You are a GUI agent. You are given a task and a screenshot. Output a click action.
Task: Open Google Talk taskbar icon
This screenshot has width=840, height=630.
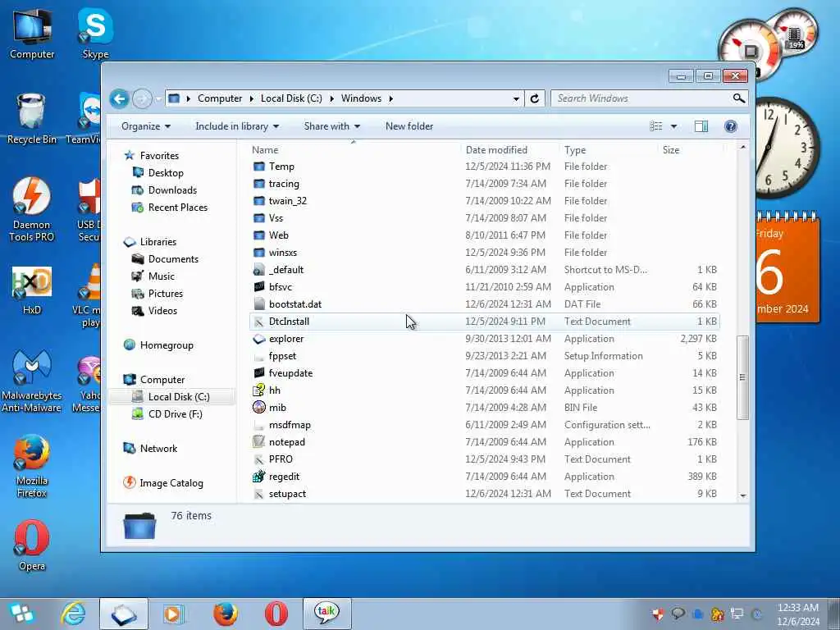326,614
